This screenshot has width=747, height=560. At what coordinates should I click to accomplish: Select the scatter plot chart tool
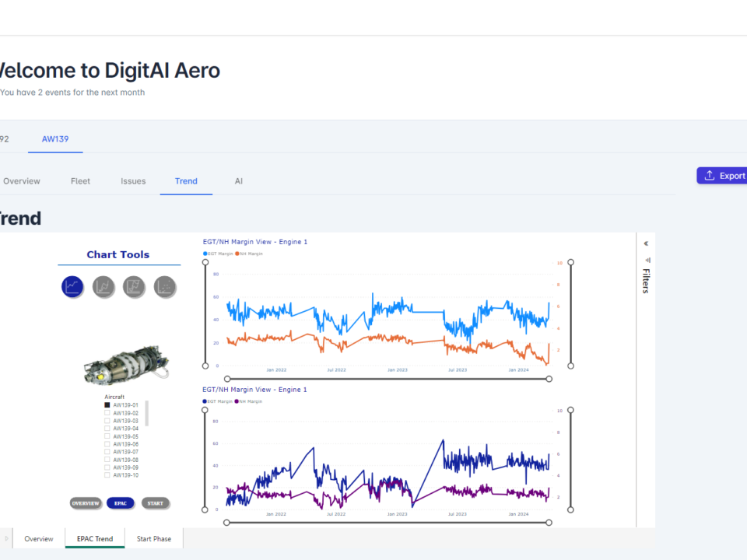click(x=165, y=287)
